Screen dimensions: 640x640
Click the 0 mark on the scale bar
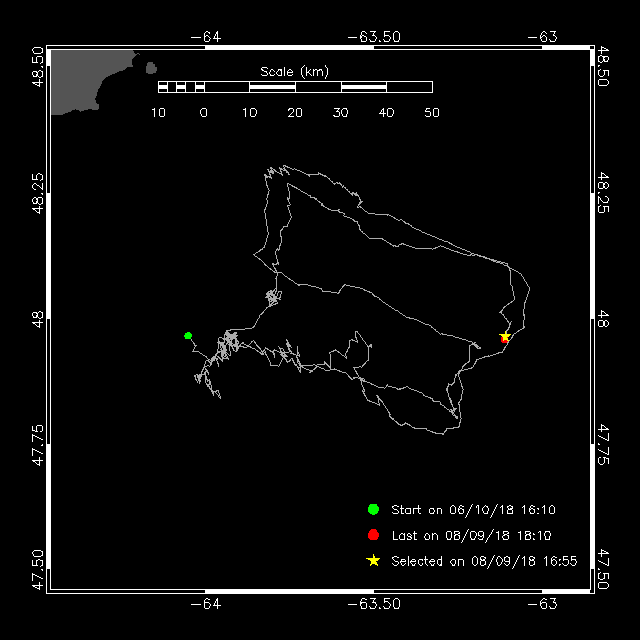(204, 113)
